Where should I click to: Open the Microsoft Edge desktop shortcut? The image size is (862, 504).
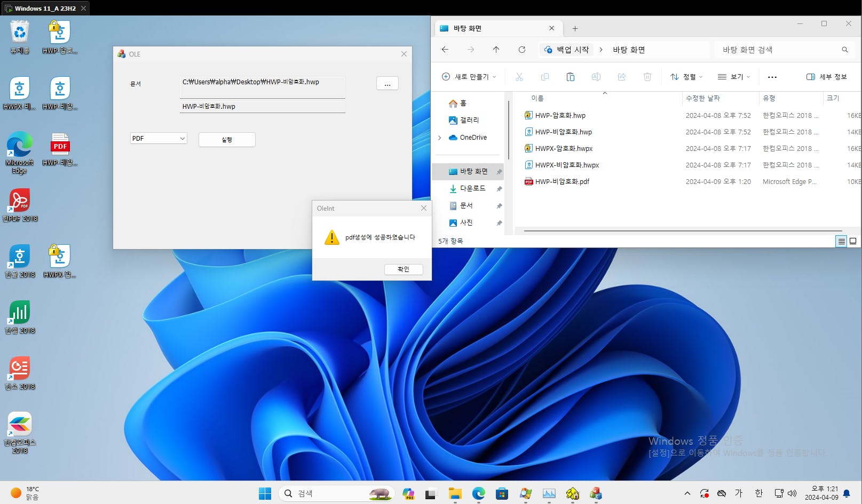pos(19,153)
